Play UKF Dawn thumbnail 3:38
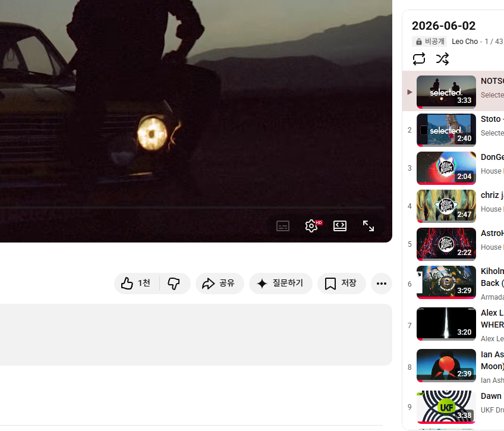 pyautogui.click(x=446, y=407)
